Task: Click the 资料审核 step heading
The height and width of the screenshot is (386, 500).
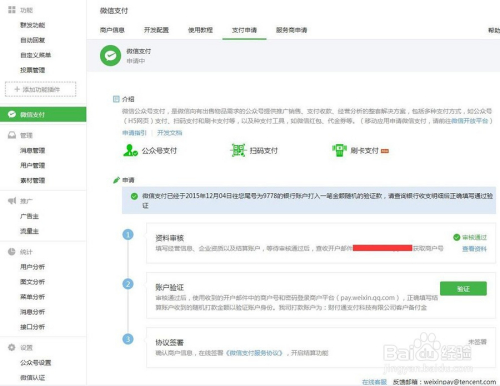Action: (x=170, y=238)
